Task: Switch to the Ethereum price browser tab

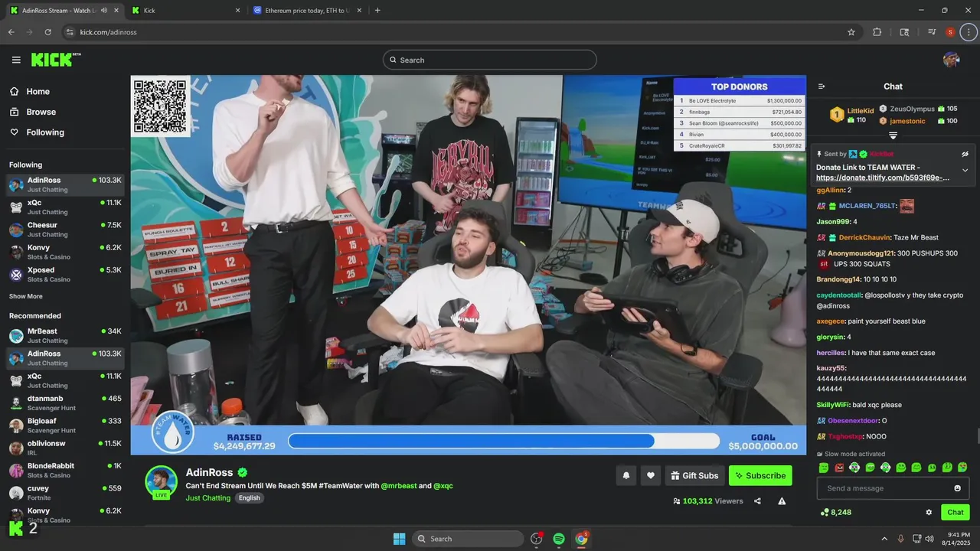Action: (x=308, y=11)
